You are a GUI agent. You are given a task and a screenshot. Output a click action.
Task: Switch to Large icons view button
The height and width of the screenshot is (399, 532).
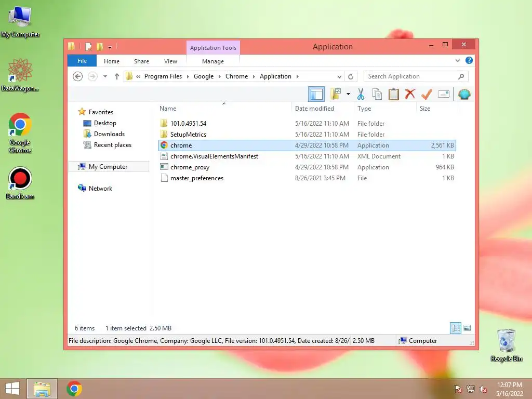(467, 328)
